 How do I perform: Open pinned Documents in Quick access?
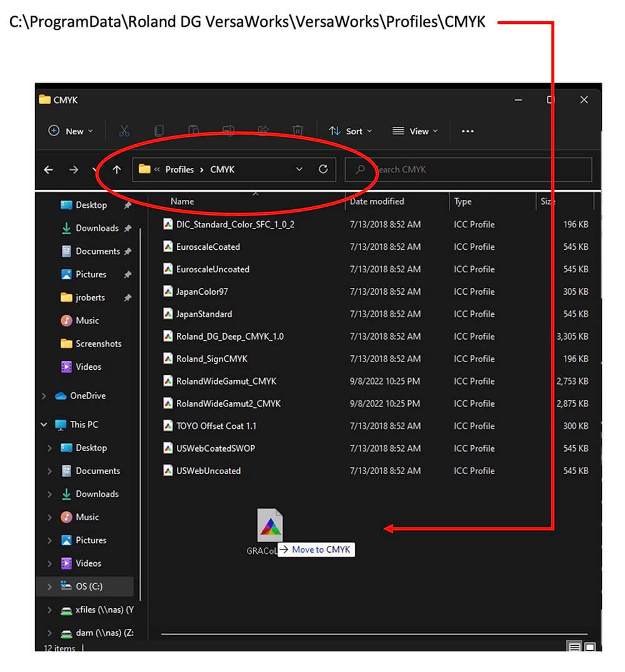97,252
